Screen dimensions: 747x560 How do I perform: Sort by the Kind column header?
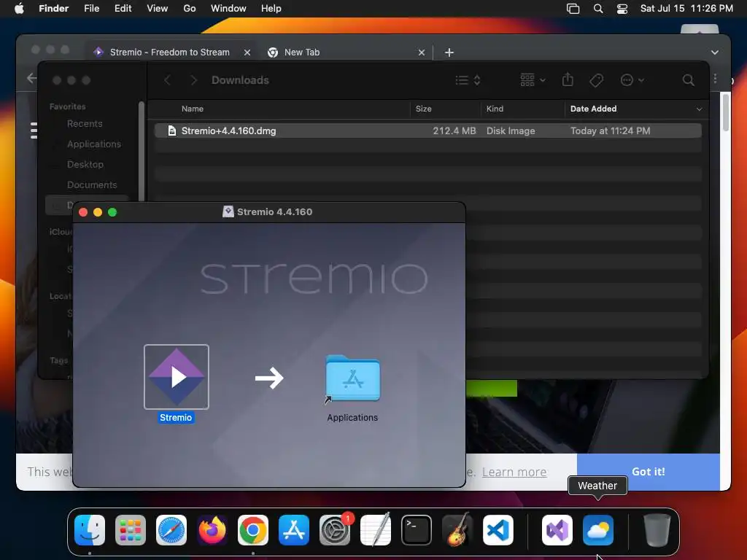(495, 109)
